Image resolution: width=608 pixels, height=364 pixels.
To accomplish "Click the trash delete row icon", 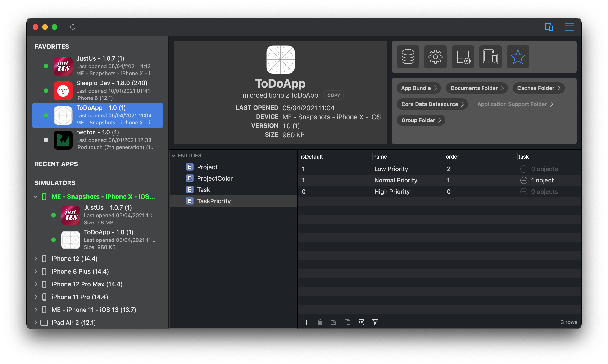I will pyautogui.click(x=320, y=322).
